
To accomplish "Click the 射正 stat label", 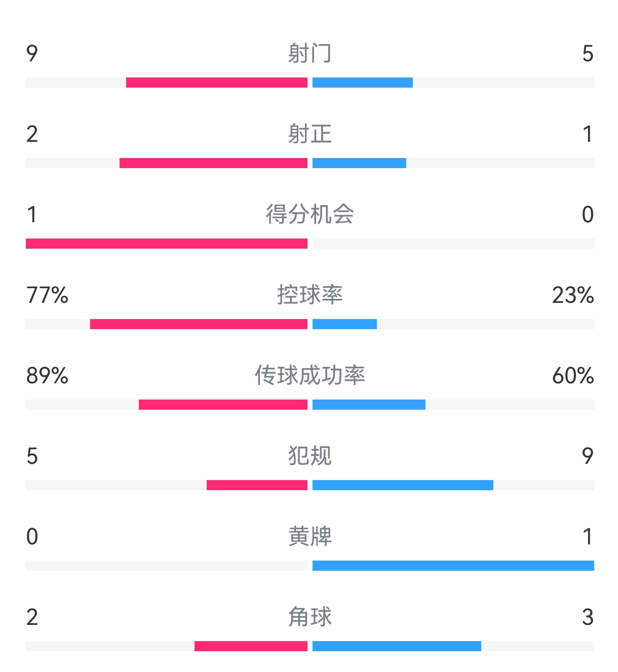I will coord(310,134).
